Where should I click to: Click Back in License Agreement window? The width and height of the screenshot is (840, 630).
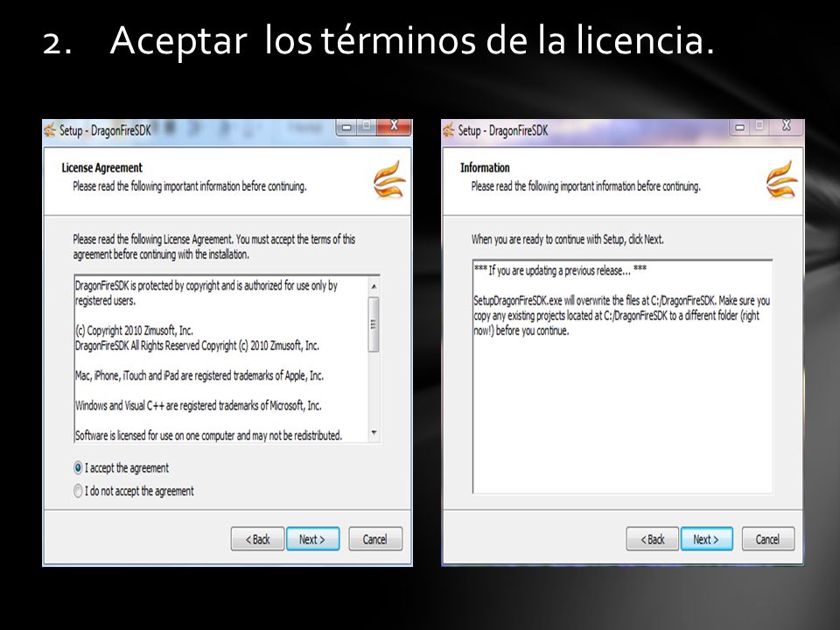coord(257,539)
